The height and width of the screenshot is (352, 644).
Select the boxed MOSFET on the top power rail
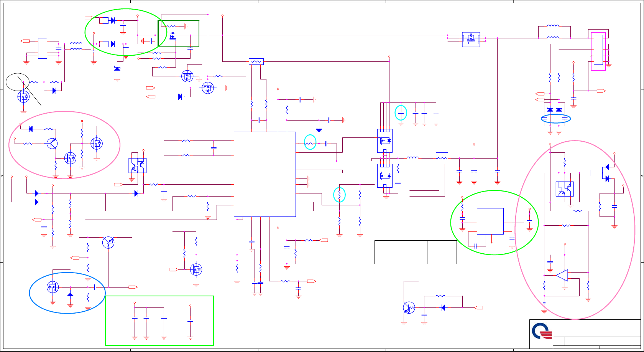point(471,39)
